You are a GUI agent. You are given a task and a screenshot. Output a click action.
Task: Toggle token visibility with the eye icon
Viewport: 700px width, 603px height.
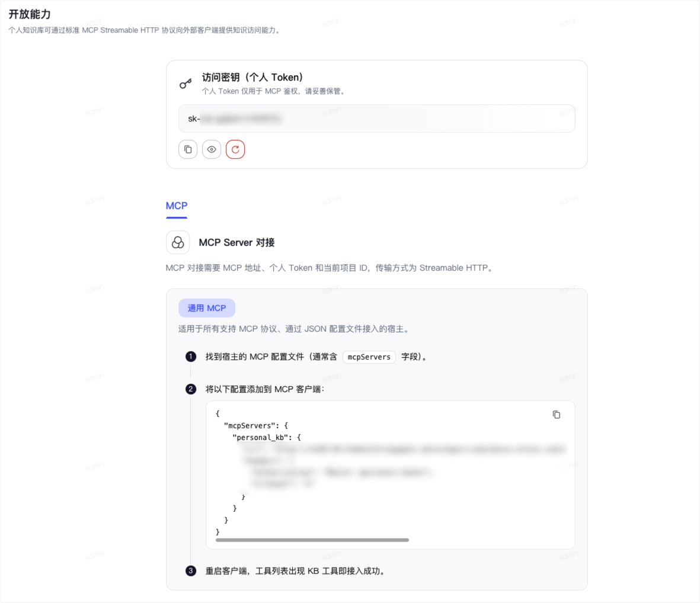(212, 149)
